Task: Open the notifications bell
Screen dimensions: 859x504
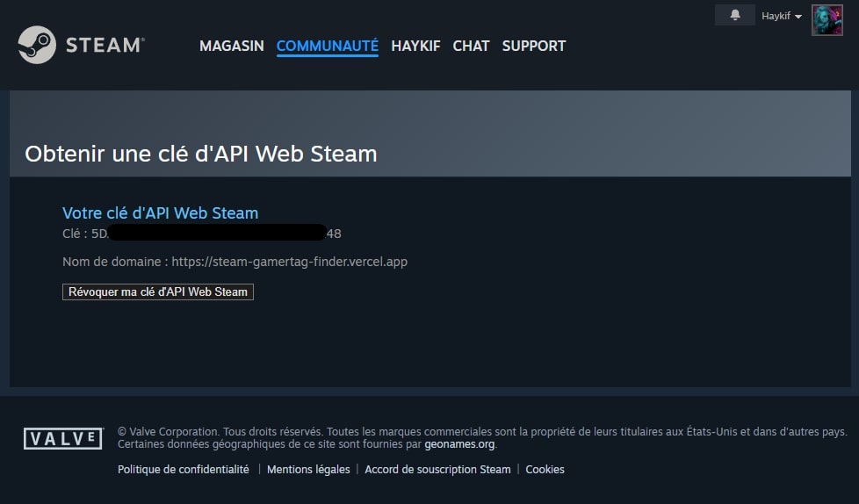Action: pos(734,15)
